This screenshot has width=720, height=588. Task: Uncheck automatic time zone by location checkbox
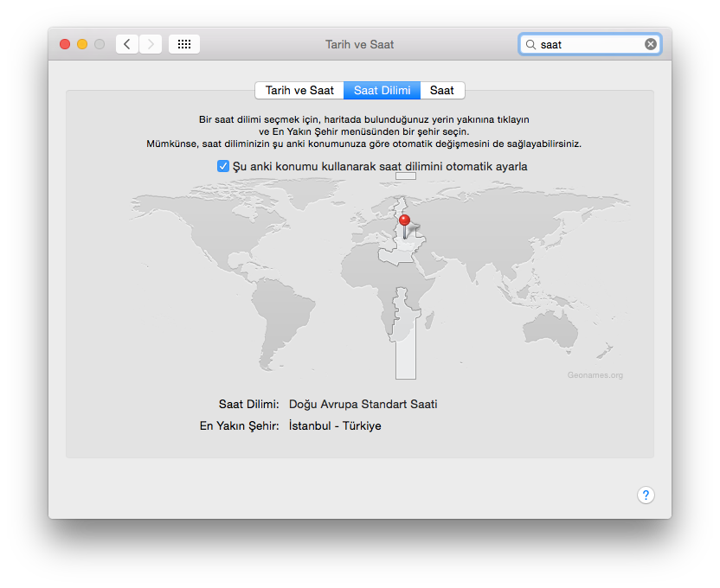click(223, 166)
